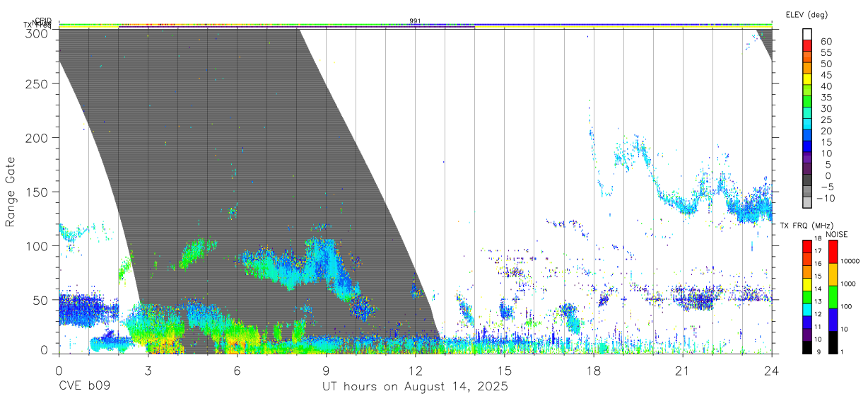Screen dimensions: 868x401
Task: Pick the blue swatch of the NOISE color bar
Action: point(834,319)
